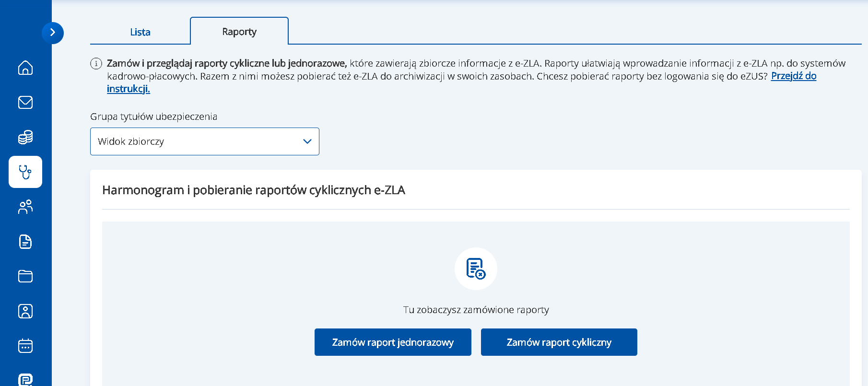The height and width of the screenshot is (386, 868).
Task: Open the home page from the sidebar
Action: coord(25,68)
